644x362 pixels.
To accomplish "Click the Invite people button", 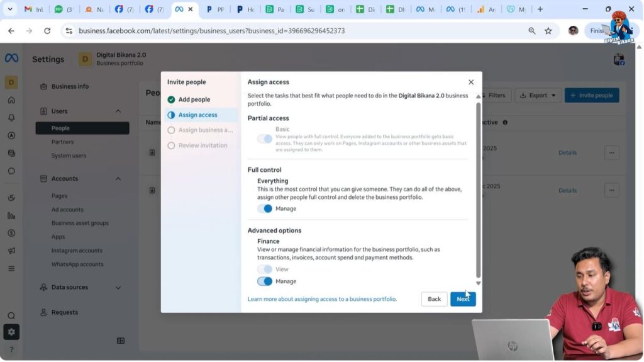I will 592,96.
